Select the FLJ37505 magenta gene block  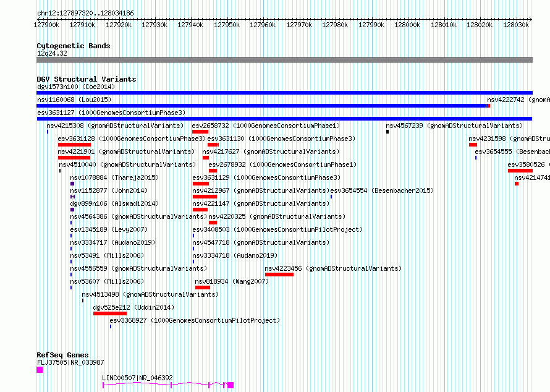point(40,370)
